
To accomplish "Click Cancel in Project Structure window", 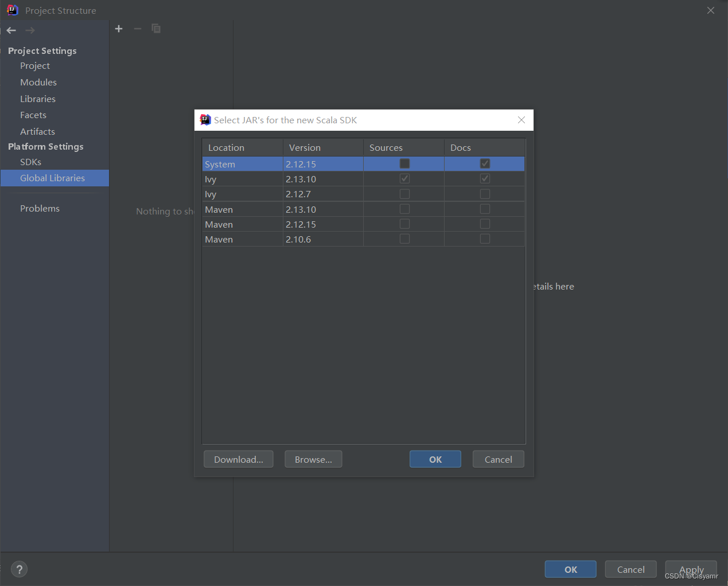I will coord(631,569).
